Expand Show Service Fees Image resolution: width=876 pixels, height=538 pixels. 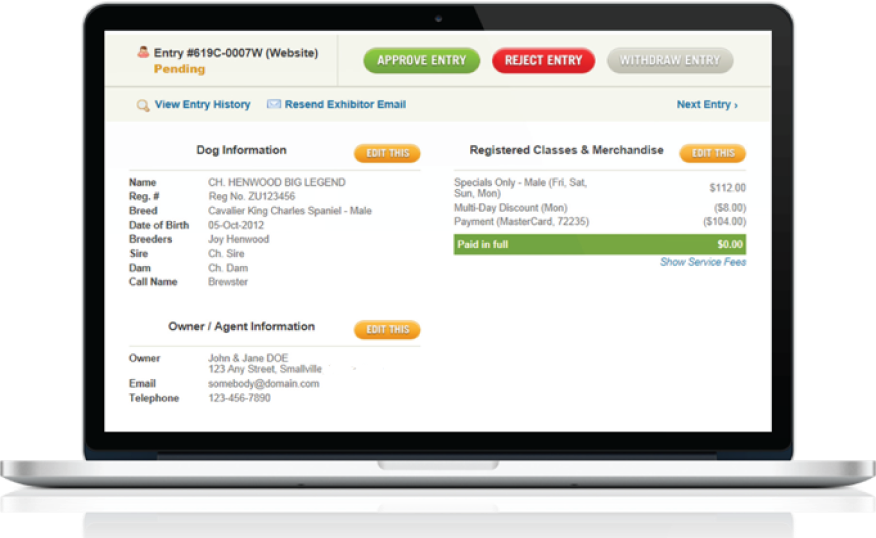pyautogui.click(x=702, y=263)
